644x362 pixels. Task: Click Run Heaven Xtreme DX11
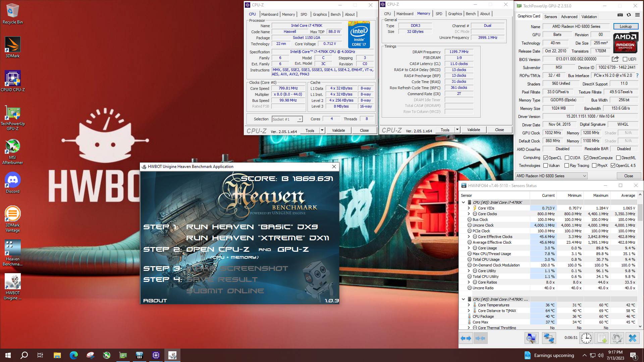(258, 238)
